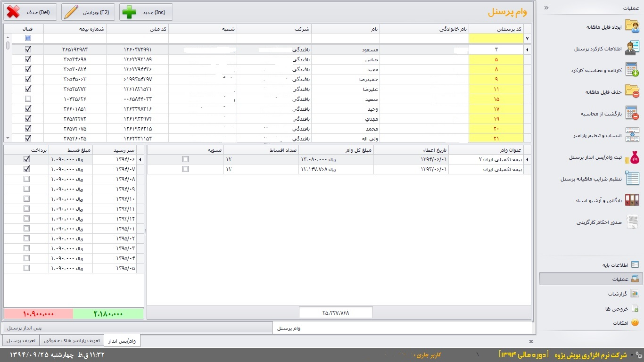The width and height of the screenshot is (644, 362).
Task: Collapse the sidebar using the double chevron
Action: point(546,8)
